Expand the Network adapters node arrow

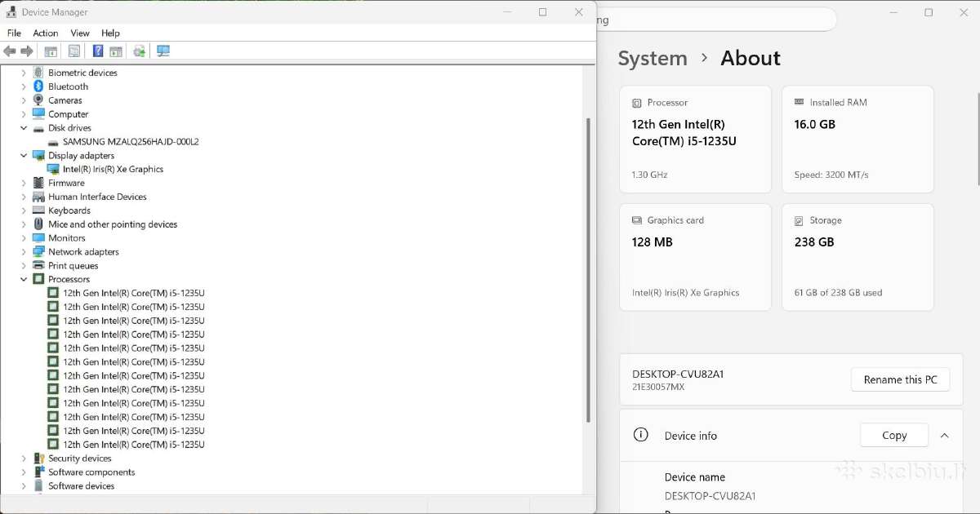click(24, 252)
